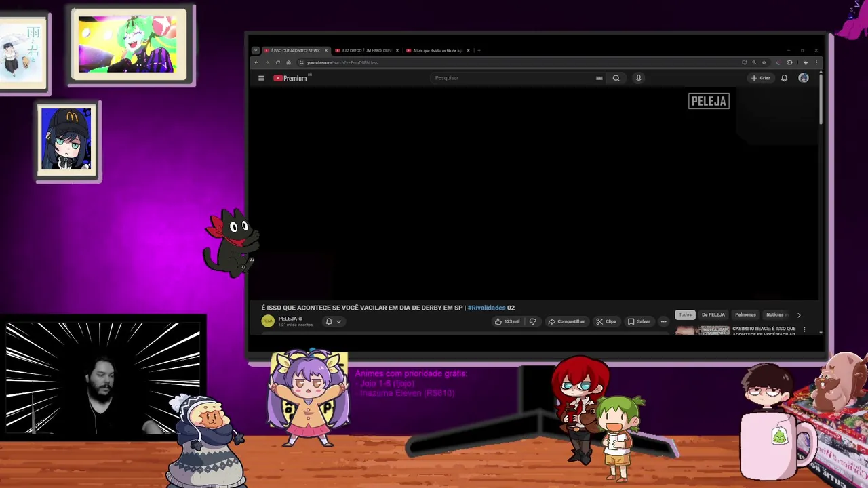Open the PELEJA channel avatar

pos(268,321)
